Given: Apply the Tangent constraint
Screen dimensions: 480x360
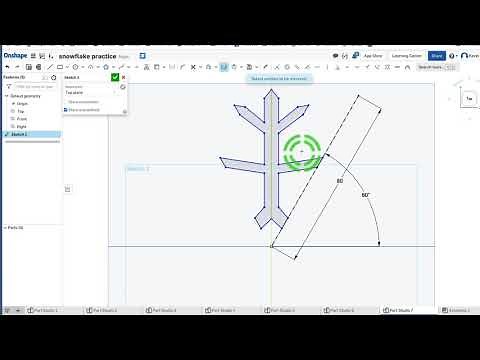Looking at the screenshot, I should point(307,67).
